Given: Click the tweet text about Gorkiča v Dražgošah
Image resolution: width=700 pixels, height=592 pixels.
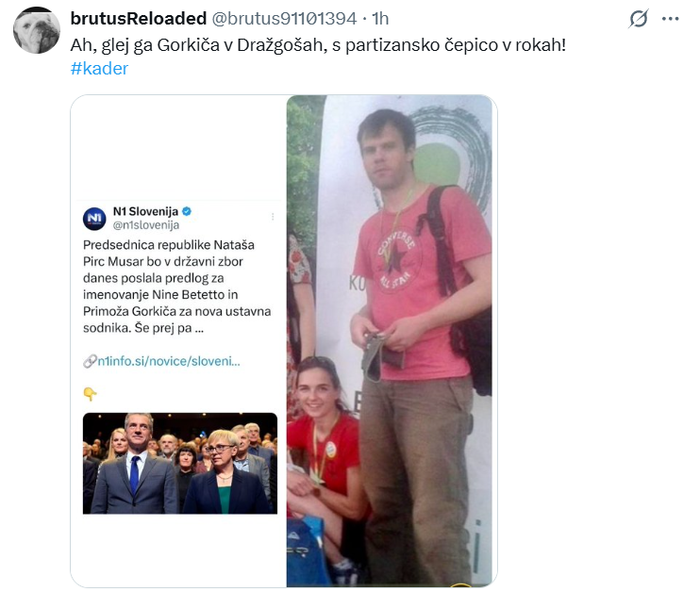Looking at the screenshot, I should (318, 45).
